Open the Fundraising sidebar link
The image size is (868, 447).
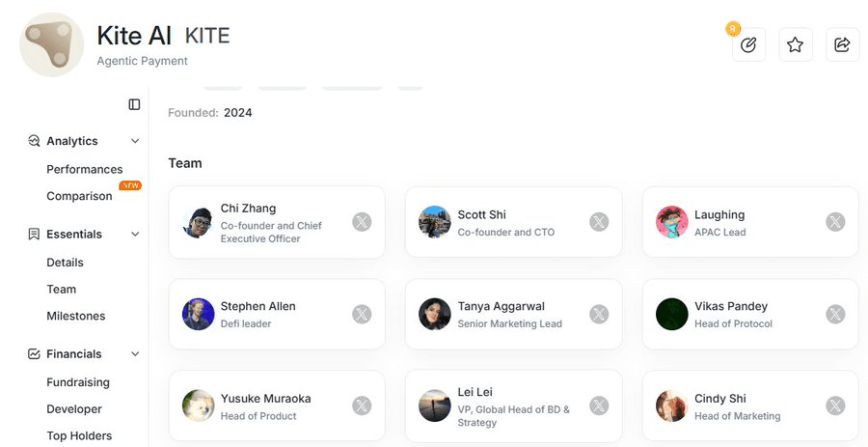pyautogui.click(x=78, y=382)
